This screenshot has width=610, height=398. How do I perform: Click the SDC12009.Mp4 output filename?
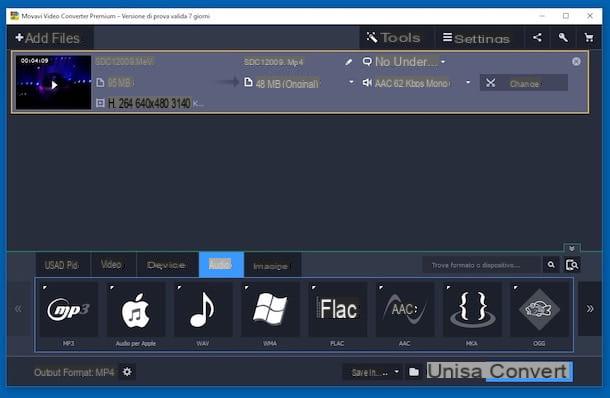pos(273,62)
